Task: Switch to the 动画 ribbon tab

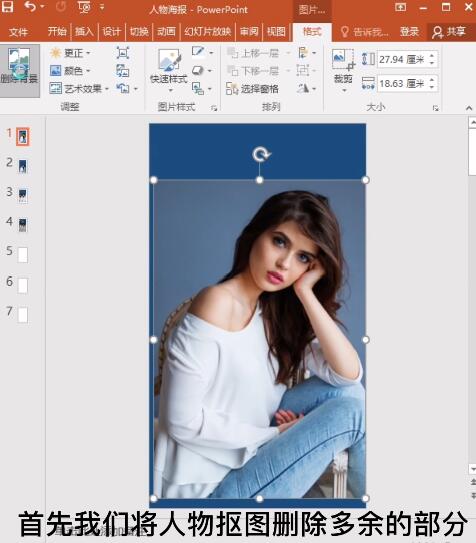Action: (166, 32)
